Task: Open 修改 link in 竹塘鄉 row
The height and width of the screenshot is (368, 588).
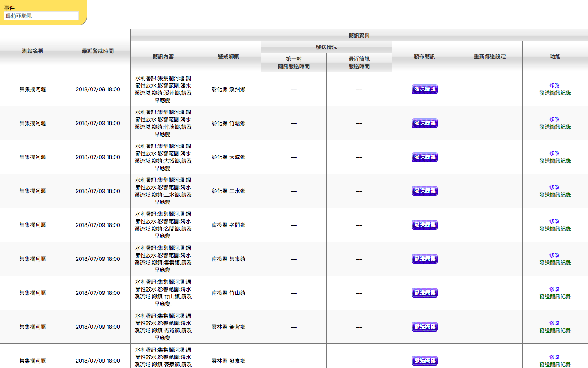Action: click(x=554, y=119)
